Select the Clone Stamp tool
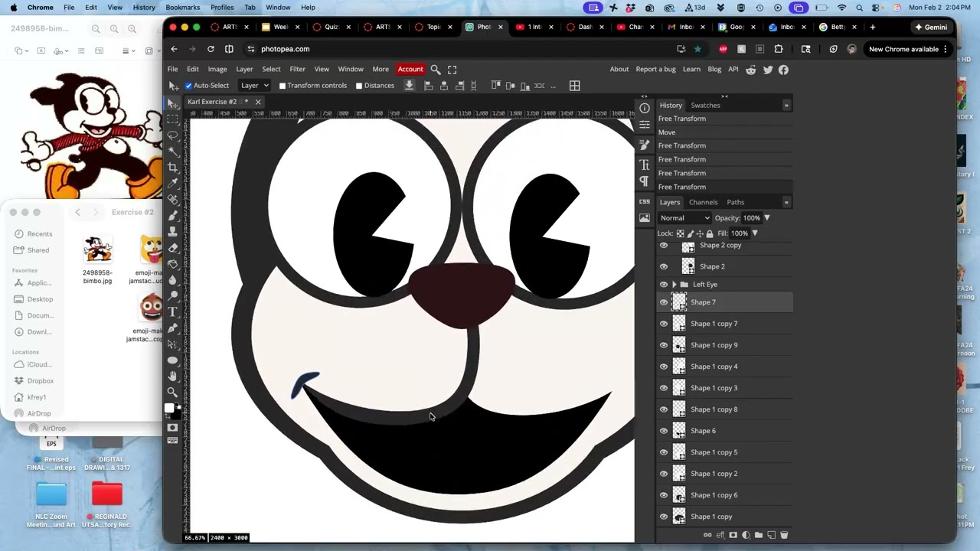 (173, 231)
